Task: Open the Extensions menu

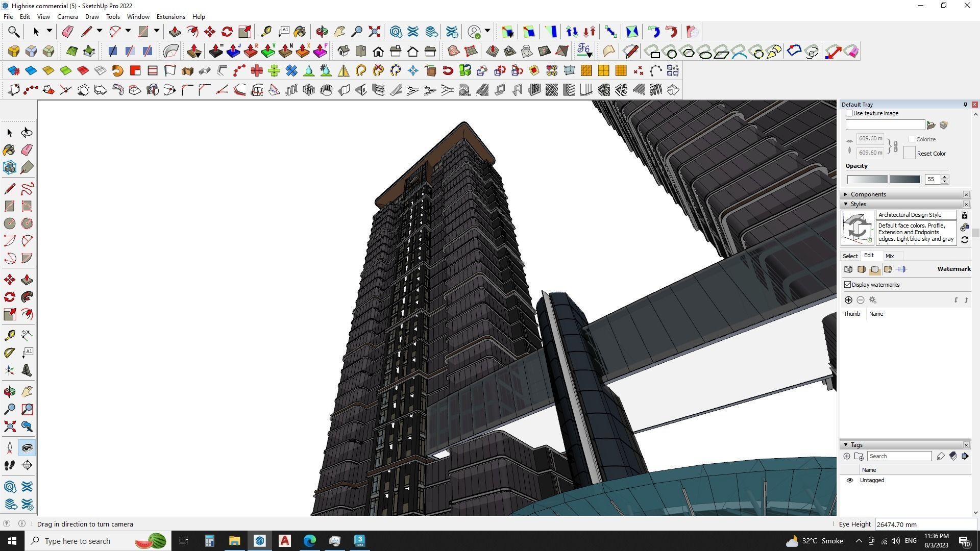Action: pyautogui.click(x=170, y=17)
